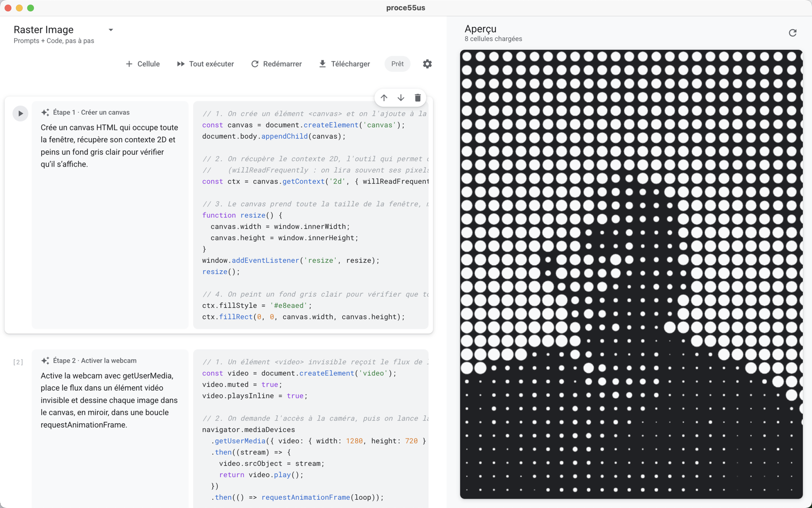Click code line 'document.body.appendChild(canvas);'
The height and width of the screenshot is (508, 812).
[274, 136]
